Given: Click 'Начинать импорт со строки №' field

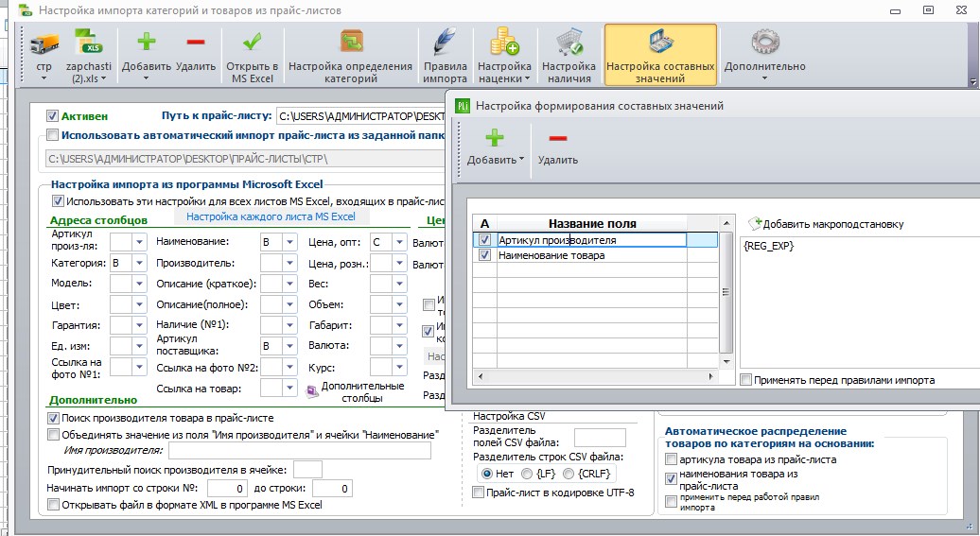Looking at the screenshot, I should [x=227, y=489].
